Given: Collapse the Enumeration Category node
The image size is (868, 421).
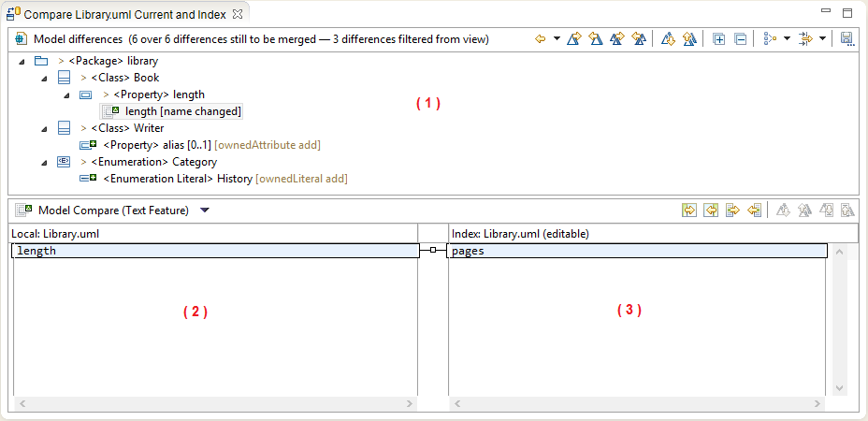Looking at the screenshot, I should 44,162.
